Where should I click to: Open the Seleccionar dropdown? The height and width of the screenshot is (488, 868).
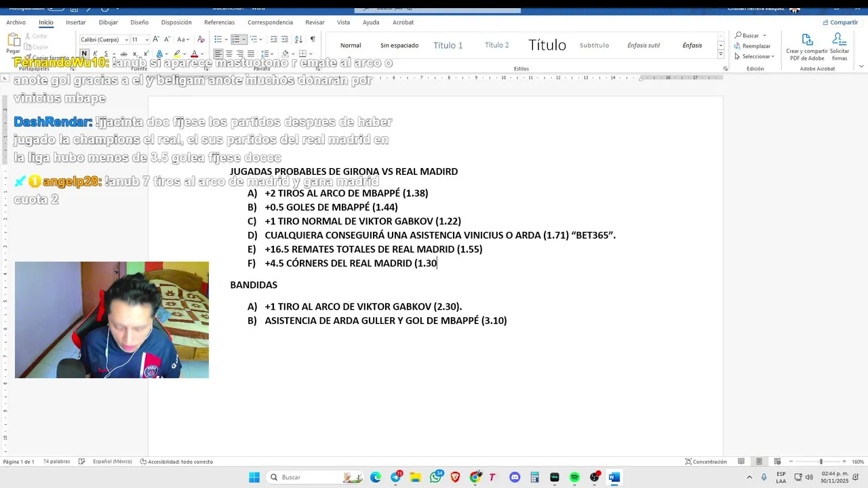[754, 56]
